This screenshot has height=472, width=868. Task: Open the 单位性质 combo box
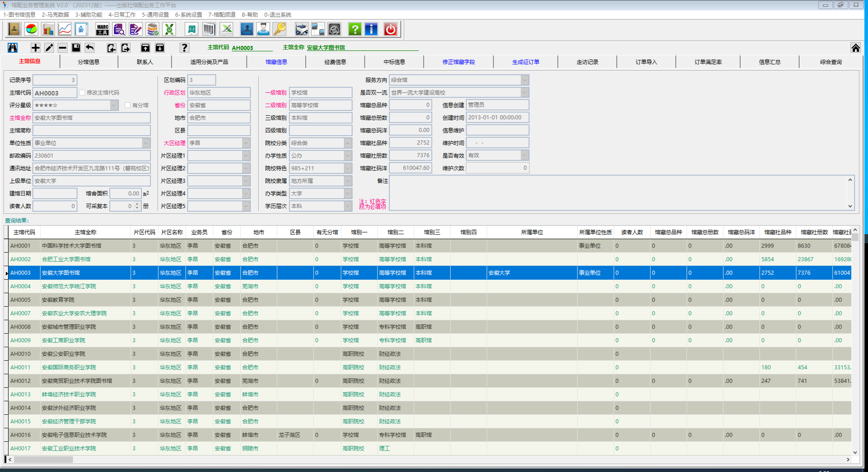click(x=146, y=143)
